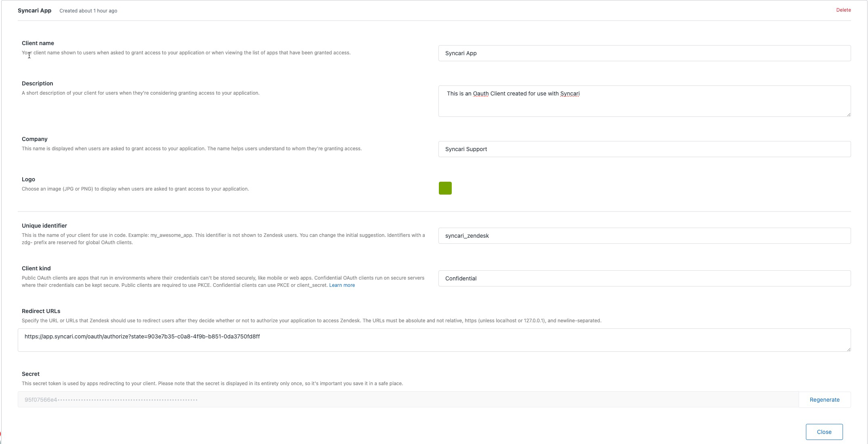Viewport: 868px width, 444px height.
Task: Click the Redirect URLs area resize handle
Action: point(849,349)
